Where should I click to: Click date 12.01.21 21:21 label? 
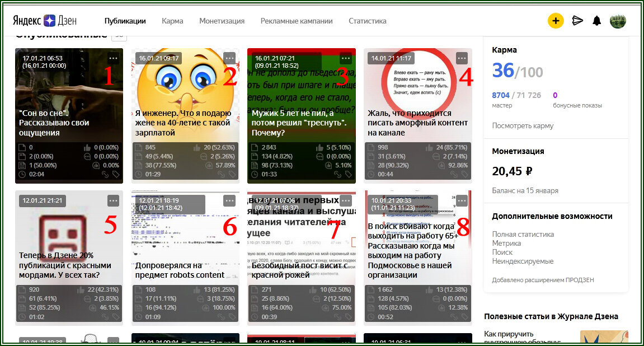[43, 200]
